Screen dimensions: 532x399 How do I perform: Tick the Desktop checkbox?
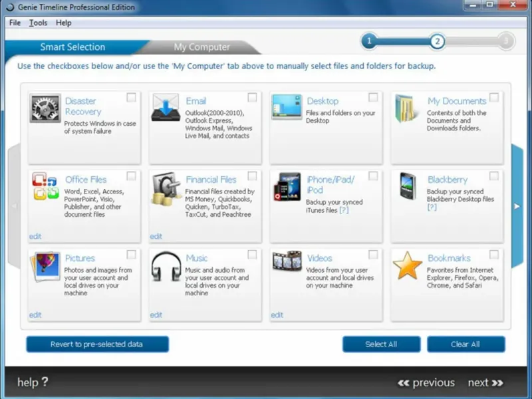click(373, 97)
